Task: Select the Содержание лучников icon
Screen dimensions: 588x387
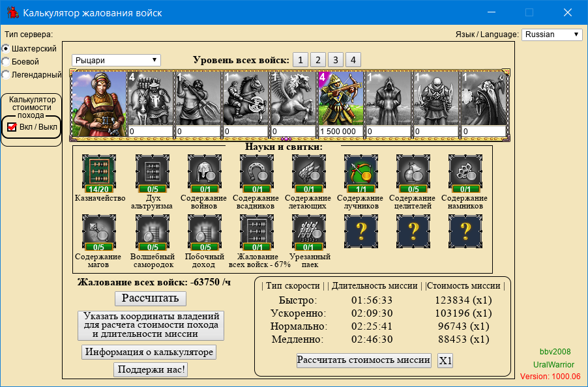Action: [360, 171]
